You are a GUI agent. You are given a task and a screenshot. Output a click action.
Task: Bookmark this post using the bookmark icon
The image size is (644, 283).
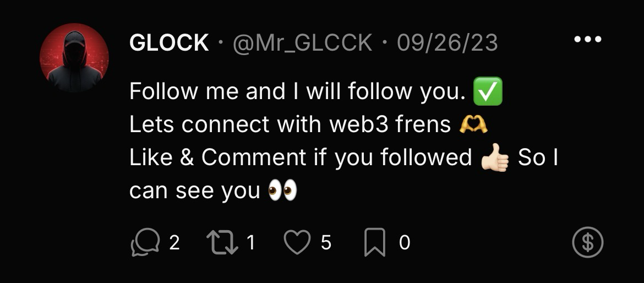(375, 243)
